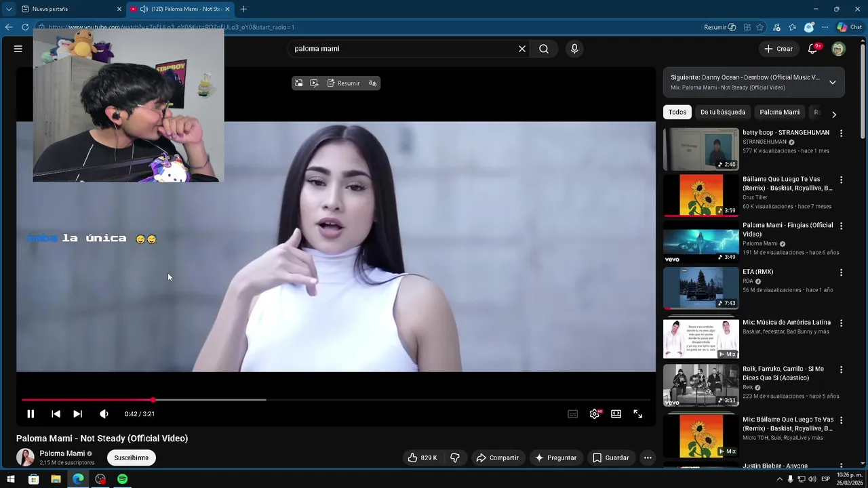Click the magnifier search button
This screenshot has height=488, width=868.
(544, 49)
